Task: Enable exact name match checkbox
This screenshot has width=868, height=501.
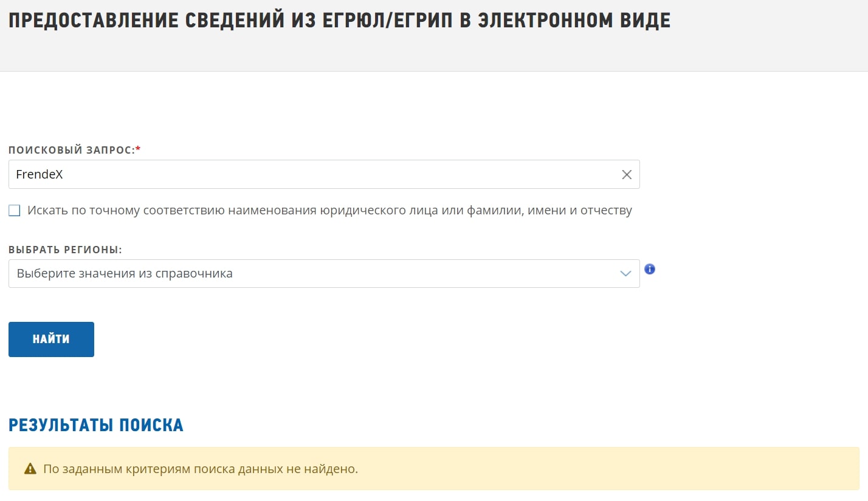Action: 15,211
